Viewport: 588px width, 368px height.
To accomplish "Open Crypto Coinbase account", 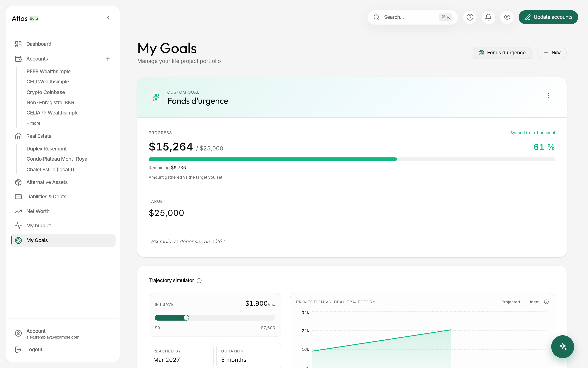I will pyautogui.click(x=46, y=92).
